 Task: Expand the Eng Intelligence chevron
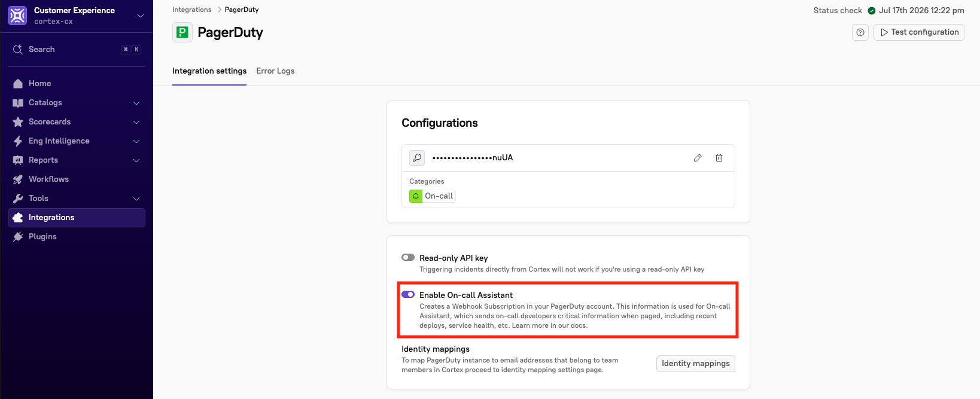click(136, 141)
